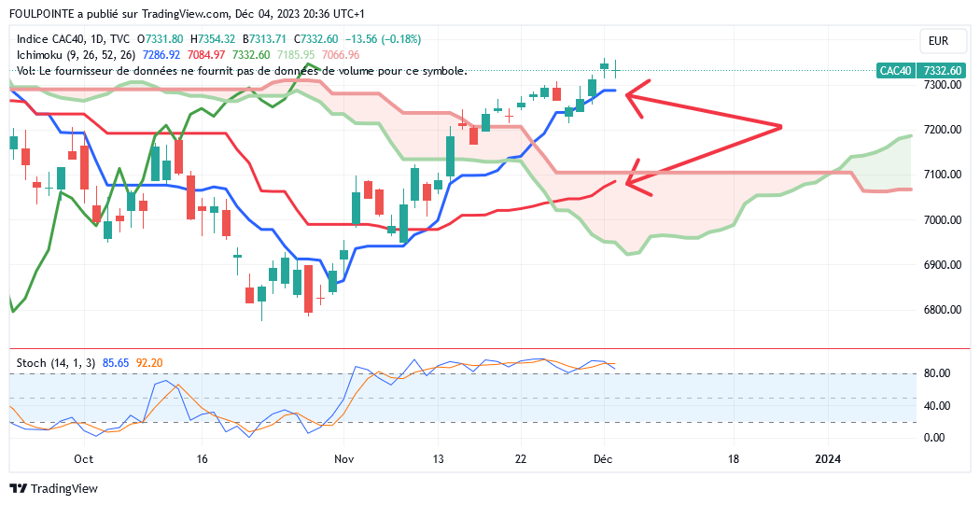
Task: Click the red Ichimoku value 7084.97
Action: 206,55
